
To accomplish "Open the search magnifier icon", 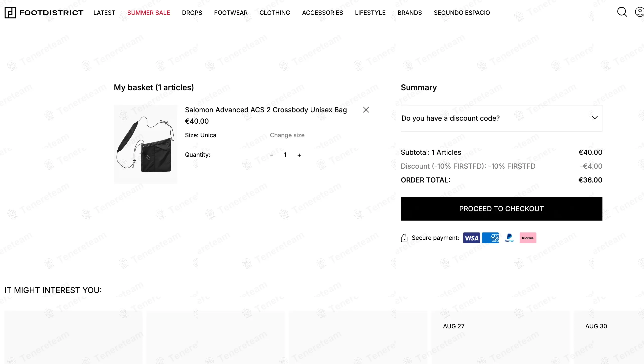I will pos(622,12).
